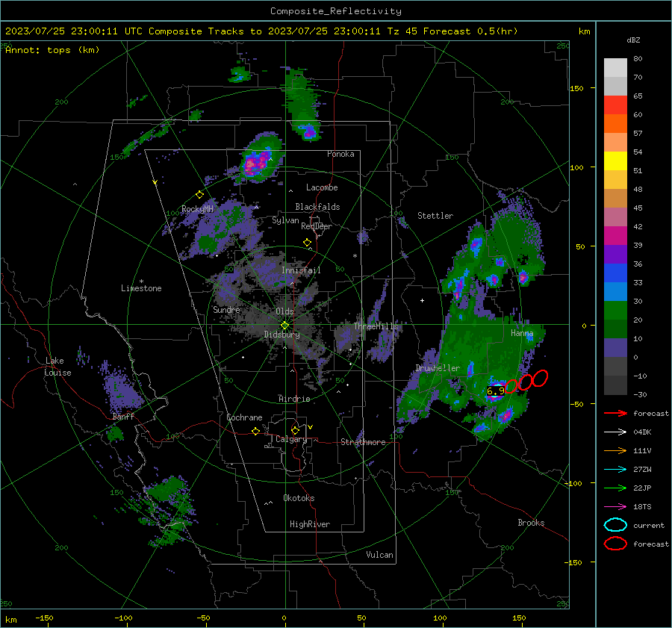Pick the bright yellow 51-54 dBZ swatch
The image size is (672, 628).
615,161
